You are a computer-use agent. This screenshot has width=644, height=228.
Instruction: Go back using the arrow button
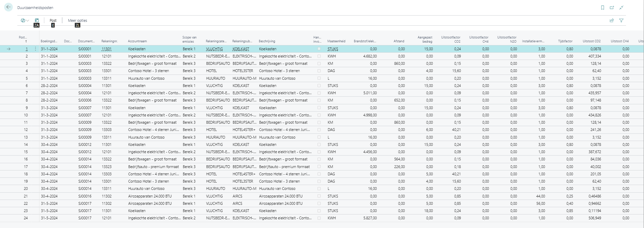[x=8, y=7]
